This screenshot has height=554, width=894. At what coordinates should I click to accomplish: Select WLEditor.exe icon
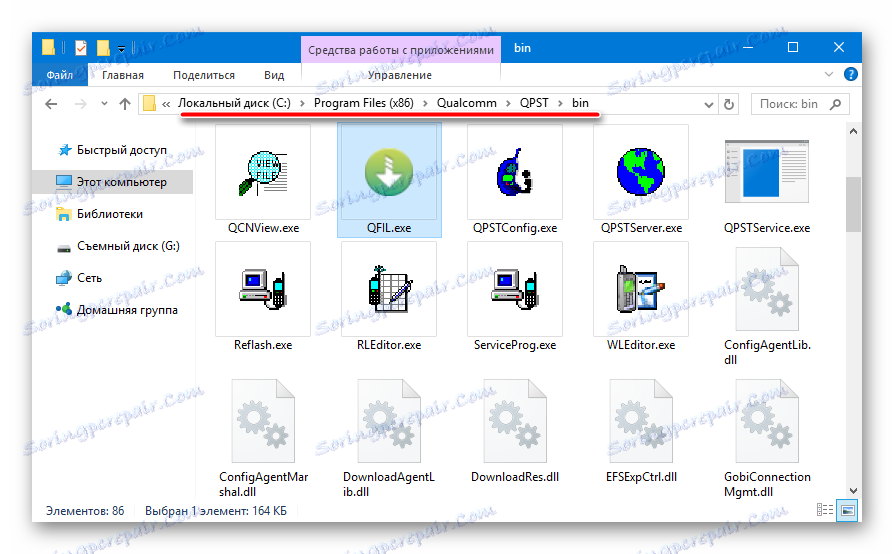(641, 289)
